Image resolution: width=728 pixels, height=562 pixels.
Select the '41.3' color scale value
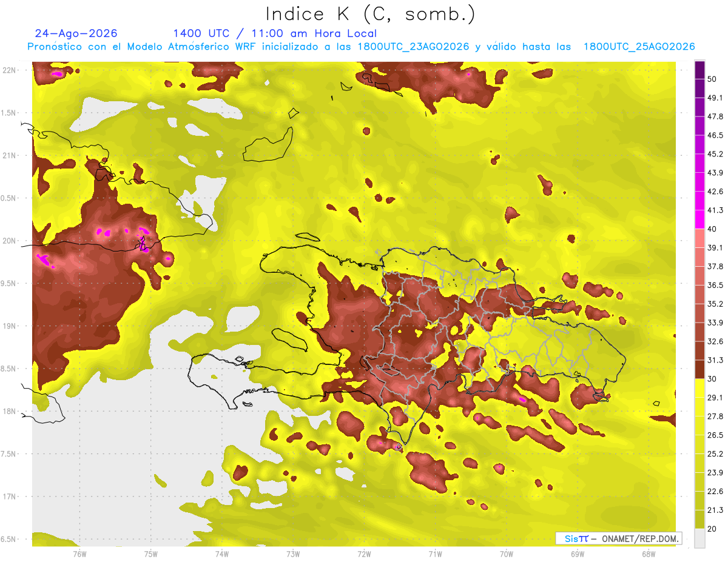(x=715, y=210)
